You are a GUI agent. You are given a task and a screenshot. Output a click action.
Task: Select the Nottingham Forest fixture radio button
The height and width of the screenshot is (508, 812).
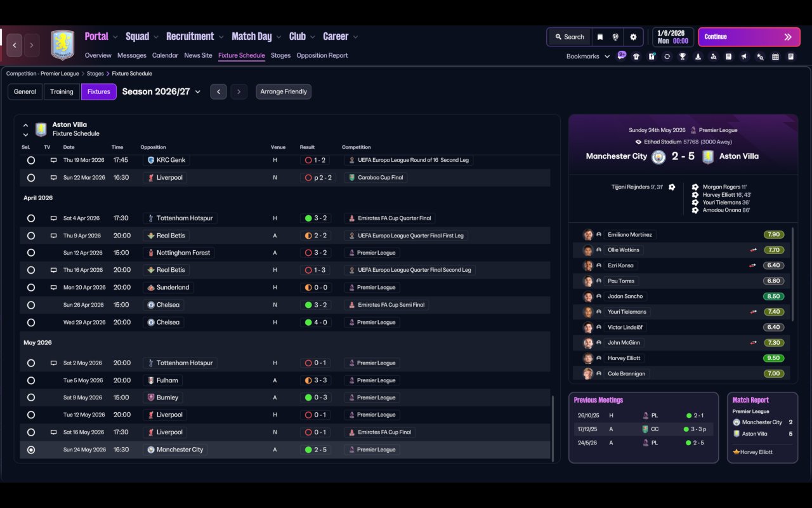click(x=31, y=253)
